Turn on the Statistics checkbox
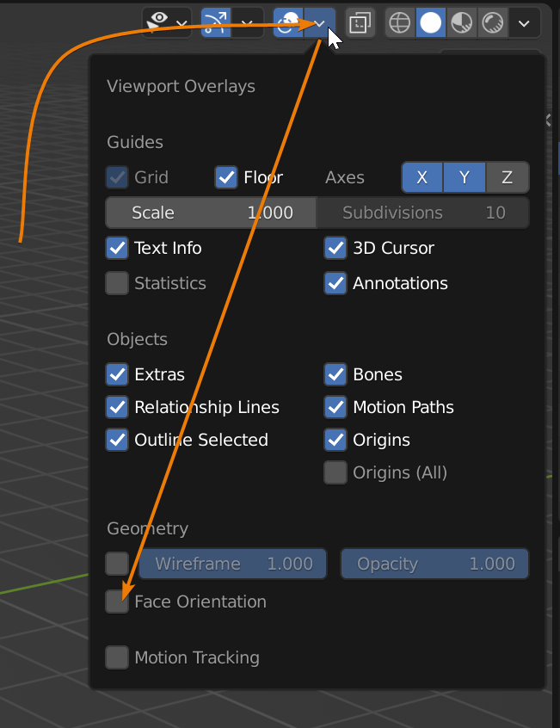 click(x=117, y=283)
